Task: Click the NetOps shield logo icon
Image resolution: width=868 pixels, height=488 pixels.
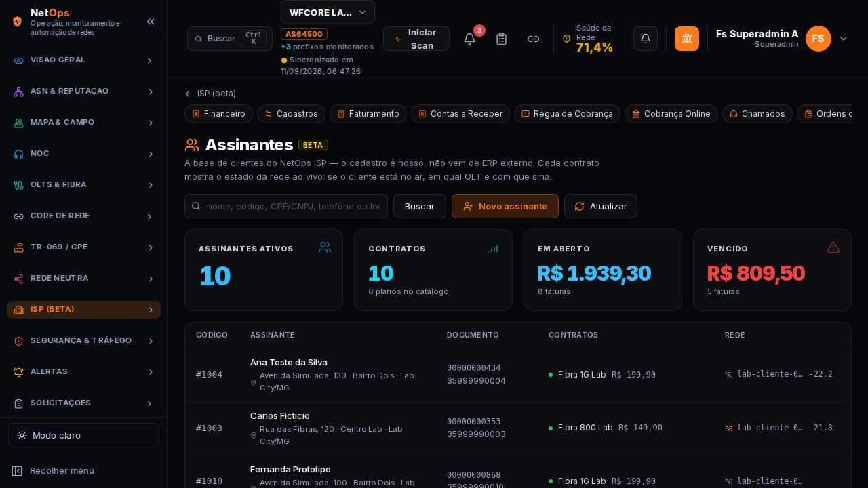Action: pyautogui.click(x=18, y=21)
